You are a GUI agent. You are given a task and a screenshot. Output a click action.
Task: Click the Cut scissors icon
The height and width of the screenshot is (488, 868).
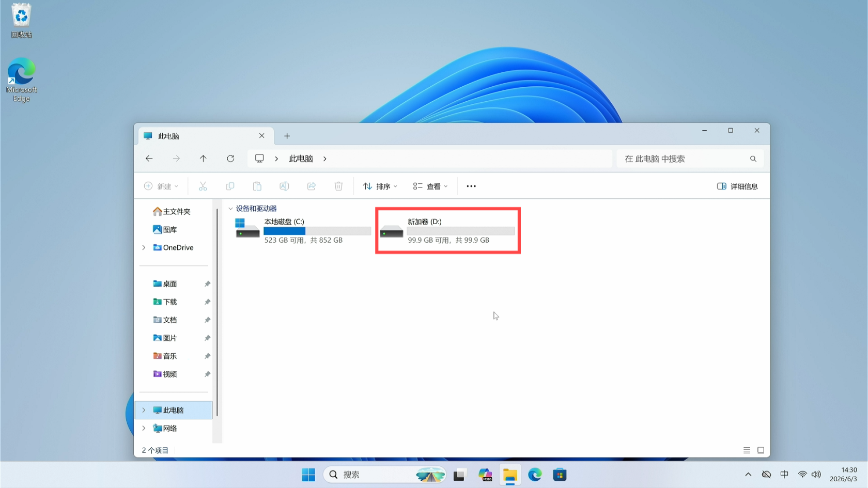point(203,186)
